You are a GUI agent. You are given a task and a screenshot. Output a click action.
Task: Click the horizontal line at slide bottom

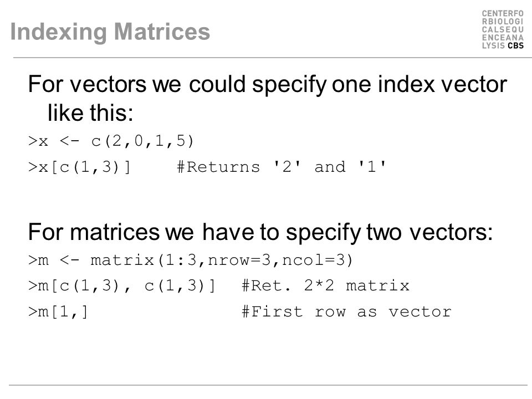tap(268, 385)
